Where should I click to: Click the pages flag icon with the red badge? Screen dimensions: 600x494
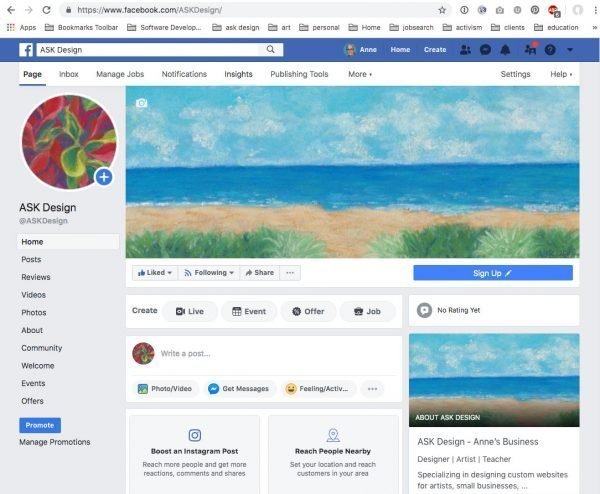click(530, 49)
